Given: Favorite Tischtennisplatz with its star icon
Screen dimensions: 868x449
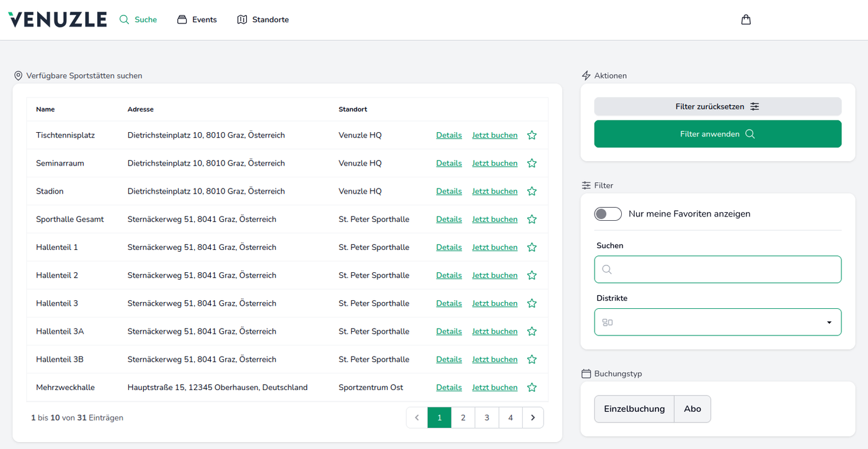Looking at the screenshot, I should pos(531,135).
